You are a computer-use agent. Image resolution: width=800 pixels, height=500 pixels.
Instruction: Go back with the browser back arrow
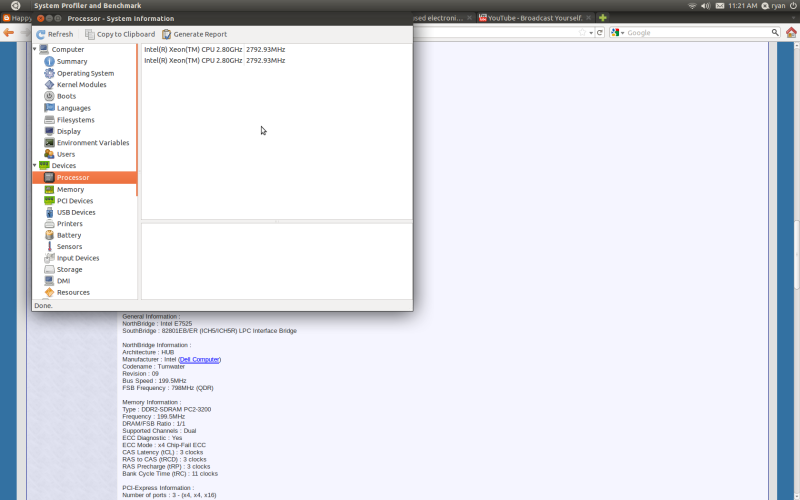click(9, 33)
